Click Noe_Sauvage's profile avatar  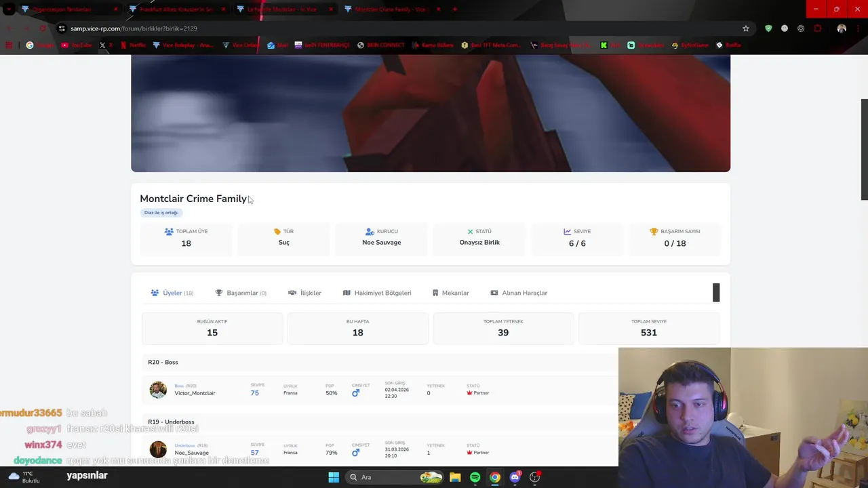pyautogui.click(x=158, y=449)
